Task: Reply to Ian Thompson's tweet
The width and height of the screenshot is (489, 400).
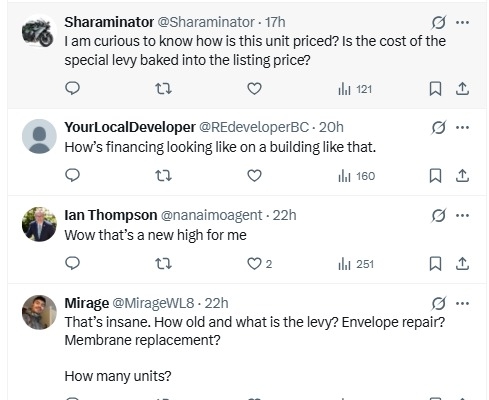Action: tap(72, 264)
